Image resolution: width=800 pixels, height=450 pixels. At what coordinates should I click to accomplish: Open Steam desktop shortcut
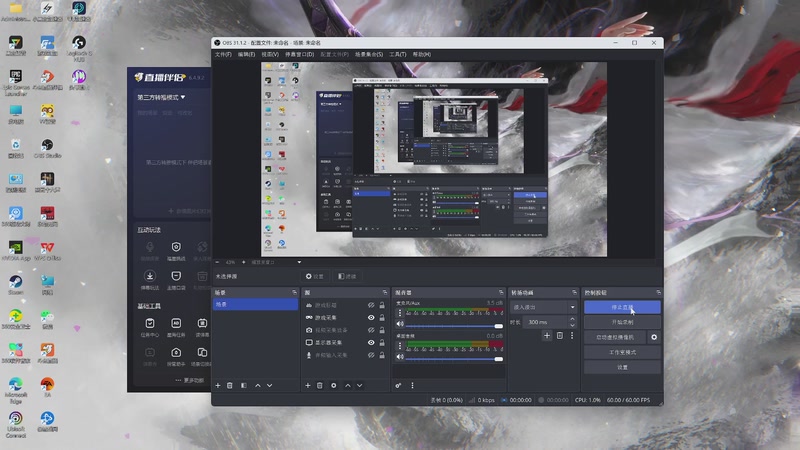coord(16,285)
